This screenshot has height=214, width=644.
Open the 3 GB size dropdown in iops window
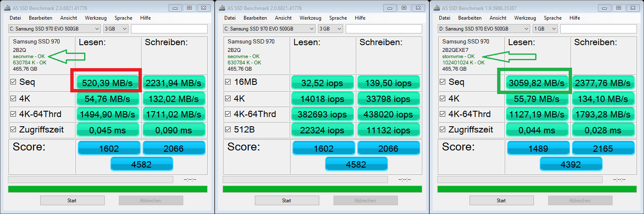(330, 29)
